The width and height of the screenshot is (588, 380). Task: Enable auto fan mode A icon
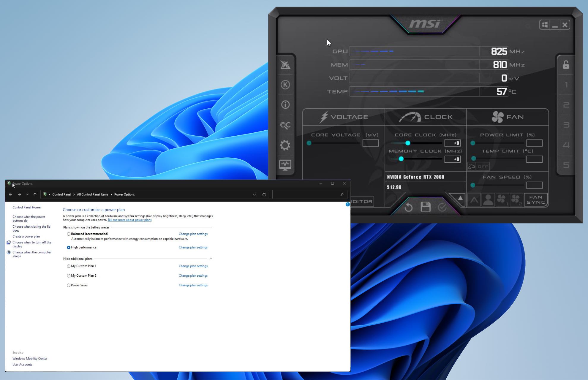tap(474, 200)
